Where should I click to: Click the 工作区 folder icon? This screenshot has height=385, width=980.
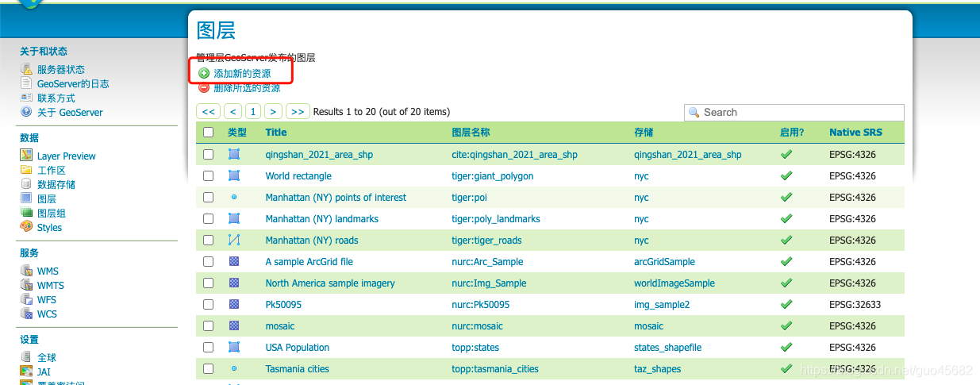26,170
